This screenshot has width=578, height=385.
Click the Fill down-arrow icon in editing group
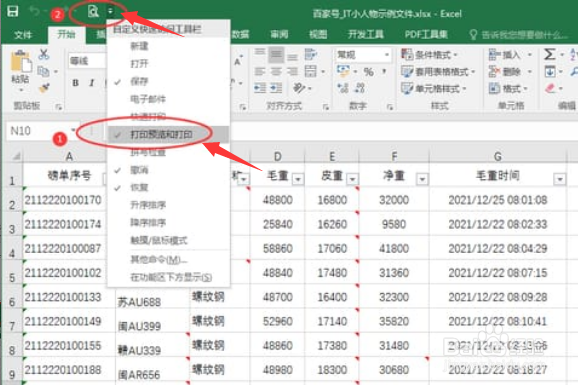pos(550,71)
